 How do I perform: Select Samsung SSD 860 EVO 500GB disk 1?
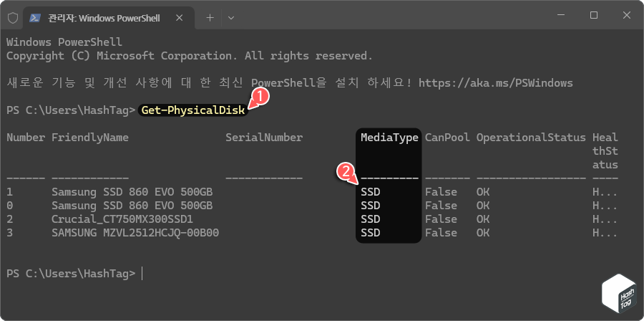132,192
